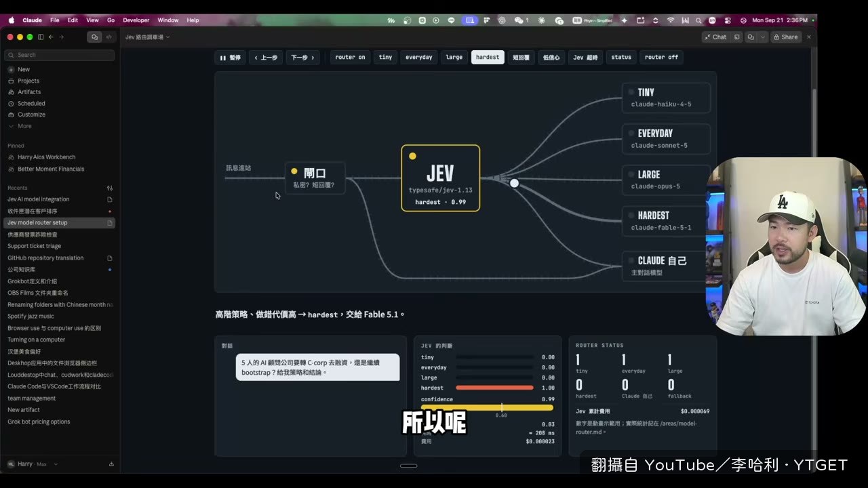
Task: Click the pop-out panel icon beside Chat
Action: point(737,37)
